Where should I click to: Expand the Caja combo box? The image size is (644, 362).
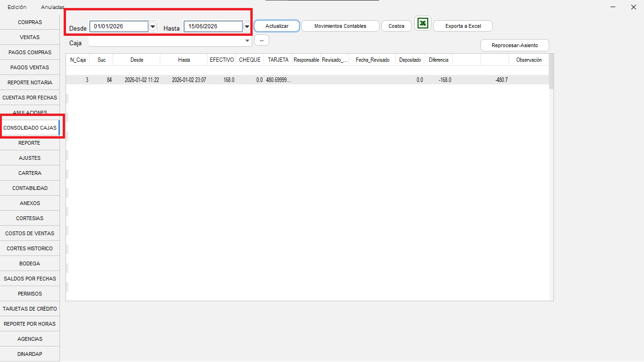[248, 41]
